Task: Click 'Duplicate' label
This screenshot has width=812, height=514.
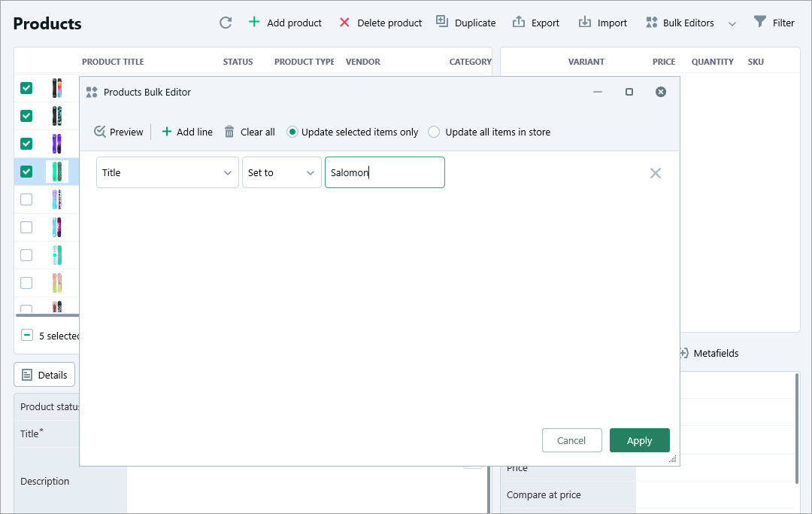Action: pos(475,23)
